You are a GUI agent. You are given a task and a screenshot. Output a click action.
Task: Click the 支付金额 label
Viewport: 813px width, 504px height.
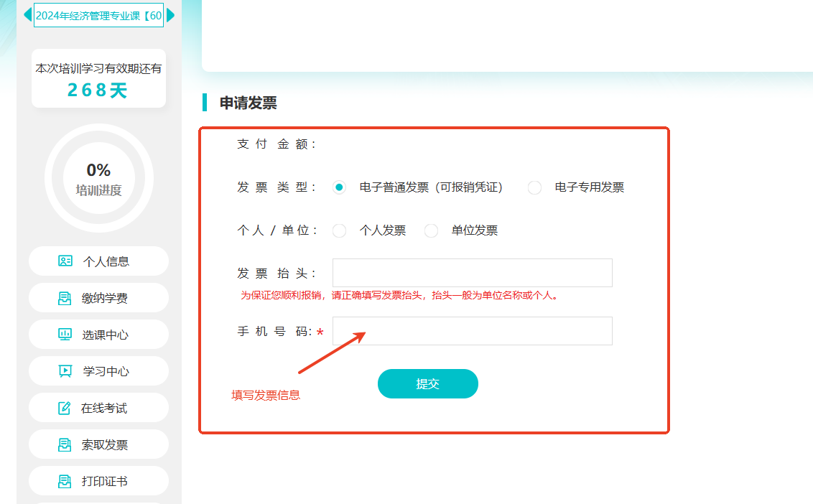coord(276,144)
